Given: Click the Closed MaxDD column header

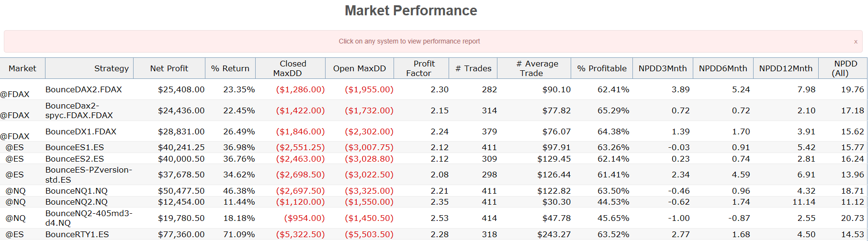Looking at the screenshot, I should click(x=290, y=68).
